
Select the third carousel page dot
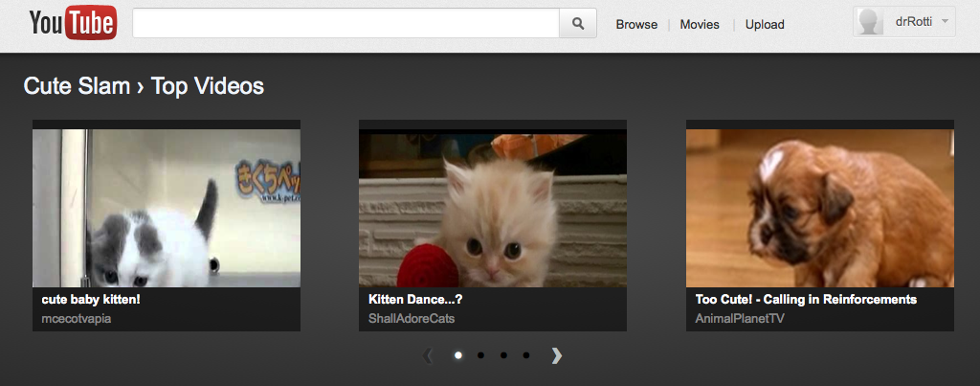[x=503, y=355]
